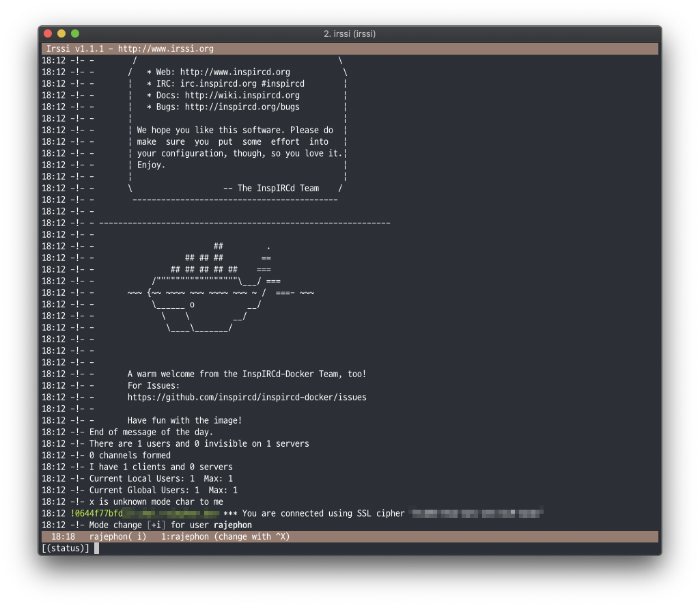Click the word 'Enjoy.' in the banner
Screen dimensions: 700x606
click(151, 165)
